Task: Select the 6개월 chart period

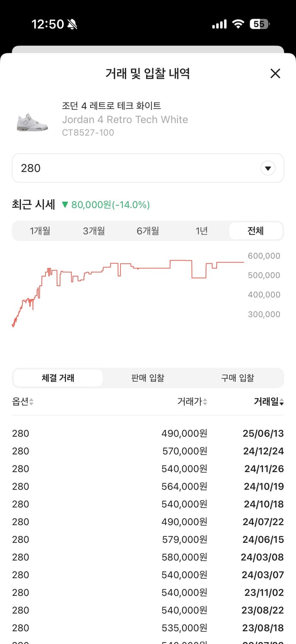Action: tap(148, 231)
